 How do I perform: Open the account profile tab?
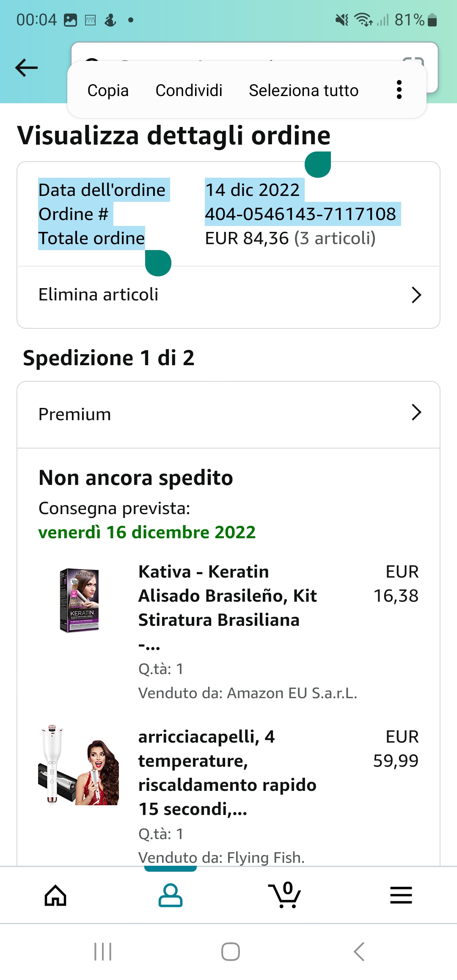point(170,895)
